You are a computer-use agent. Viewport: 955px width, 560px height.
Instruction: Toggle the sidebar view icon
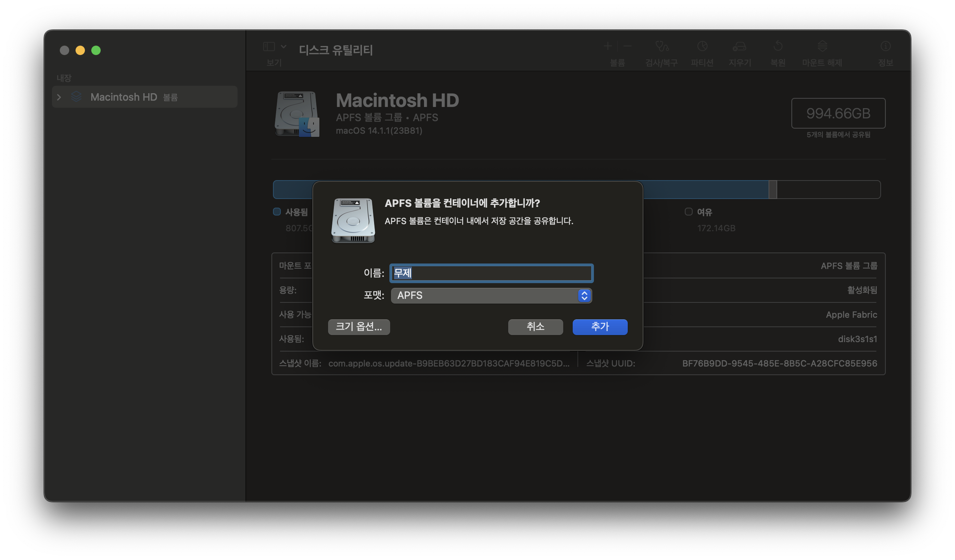(269, 47)
